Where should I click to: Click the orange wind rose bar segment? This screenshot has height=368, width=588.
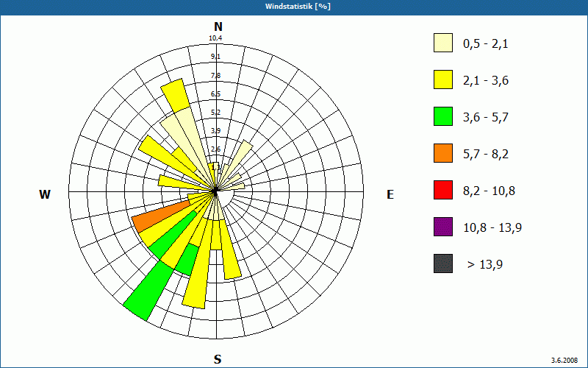162,217
